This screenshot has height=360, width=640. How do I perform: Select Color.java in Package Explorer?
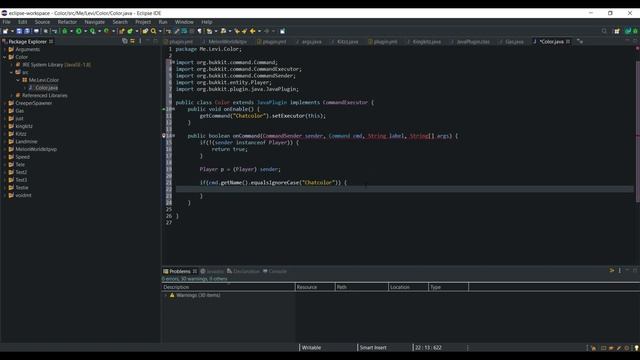click(46, 88)
